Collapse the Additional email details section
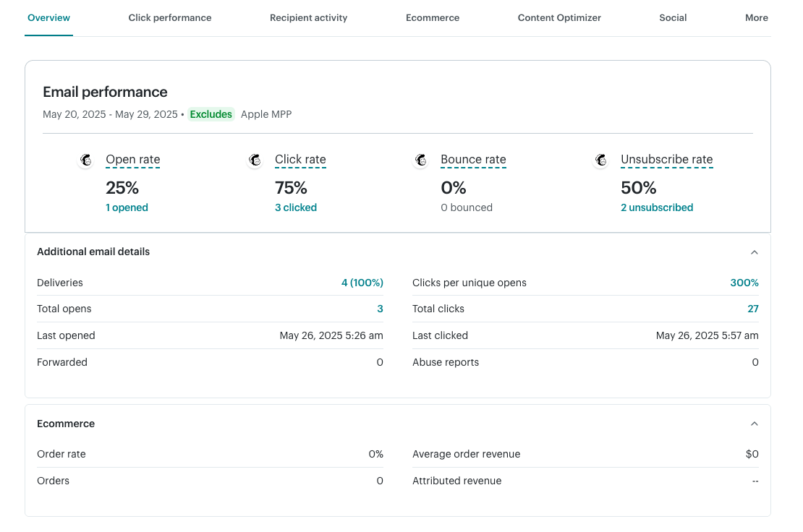 coord(755,252)
